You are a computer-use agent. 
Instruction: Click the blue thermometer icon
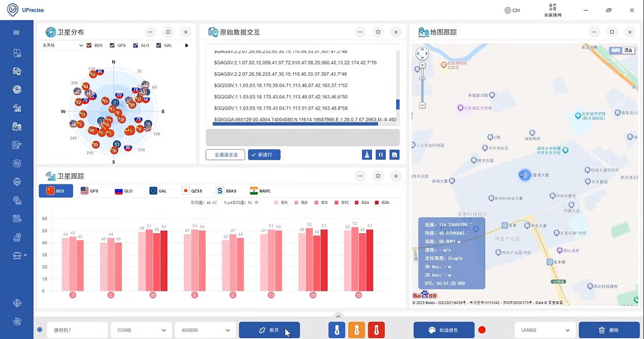tap(337, 330)
